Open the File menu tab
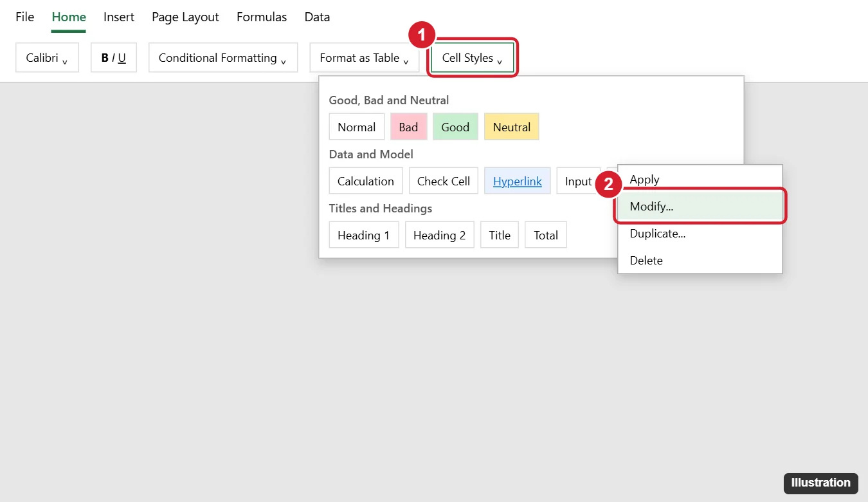The width and height of the screenshot is (868, 502). coord(25,17)
